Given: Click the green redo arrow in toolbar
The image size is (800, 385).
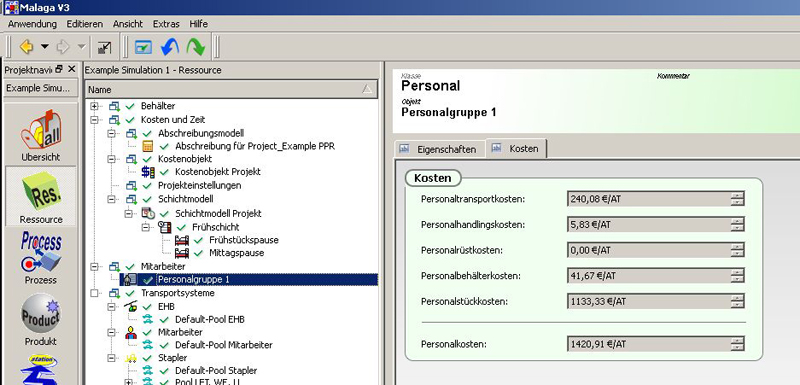Looking at the screenshot, I should 195,47.
